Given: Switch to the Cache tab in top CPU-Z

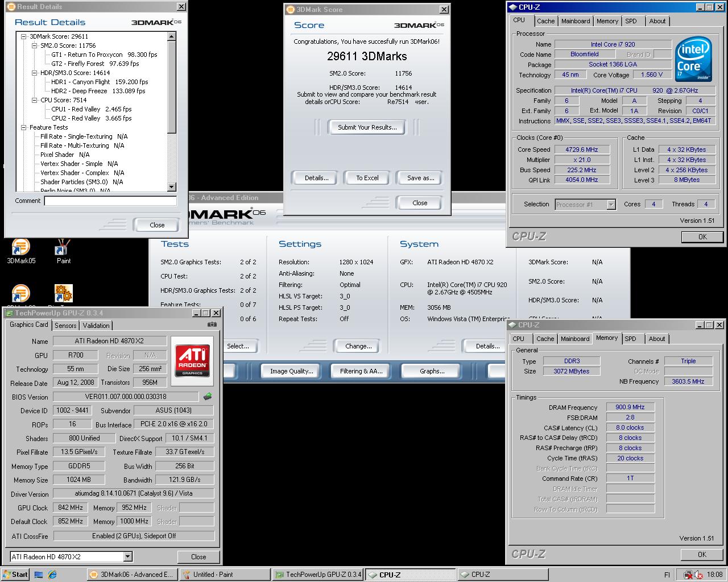Looking at the screenshot, I should coord(545,21).
